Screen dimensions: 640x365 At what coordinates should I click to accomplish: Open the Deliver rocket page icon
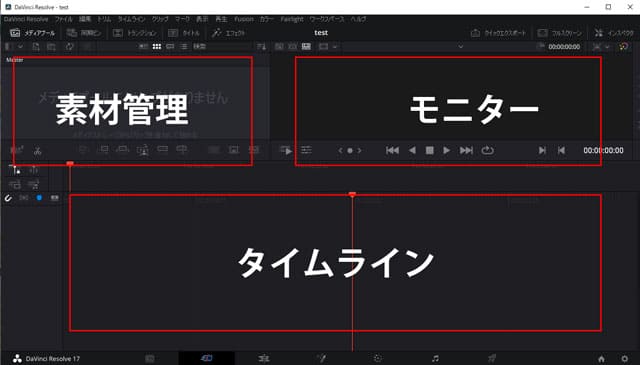click(x=492, y=358)
